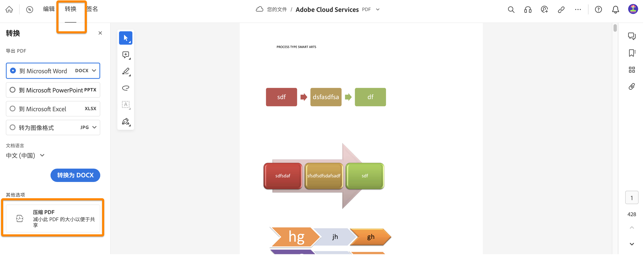This screenshot has height=255, width=644.
Task: Open the 签名 tab
Action: 92,9
